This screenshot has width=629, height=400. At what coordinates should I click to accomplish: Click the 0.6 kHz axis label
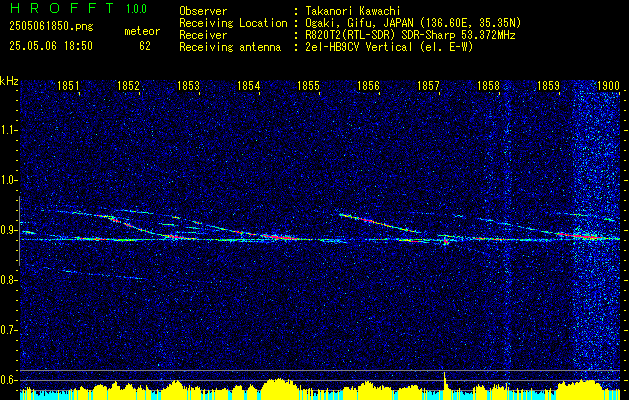click(7, 380)
